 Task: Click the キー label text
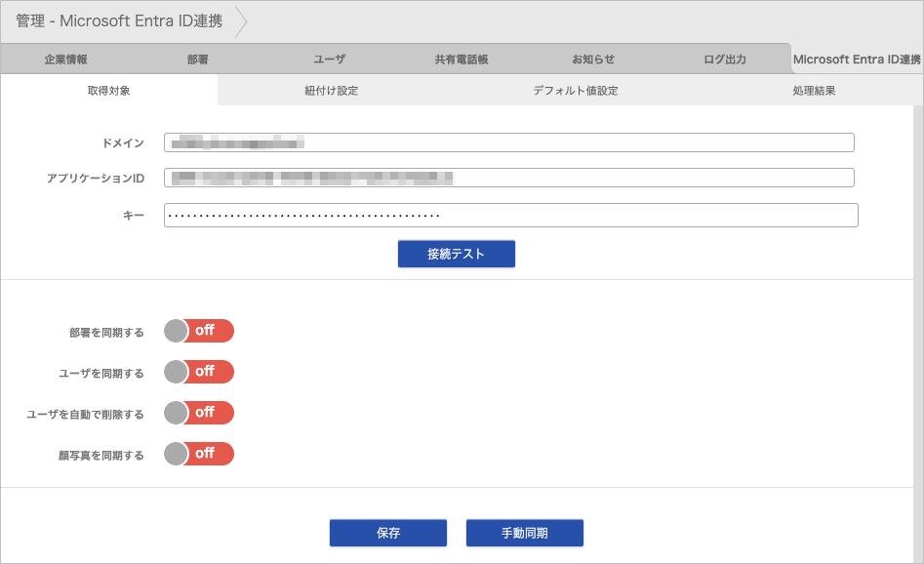pyautogui.click(x=133, y=216)
